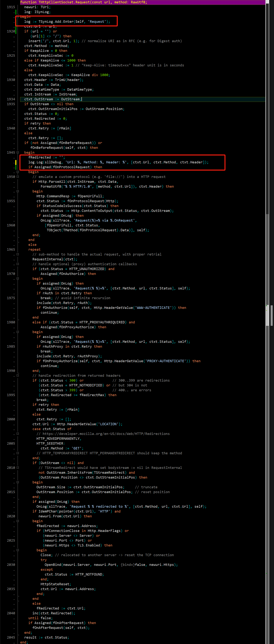Click 'newuri.From(ctxt.Url) then' line
Viewport: 274px width, 644px height.
click(x=65, y=516)
